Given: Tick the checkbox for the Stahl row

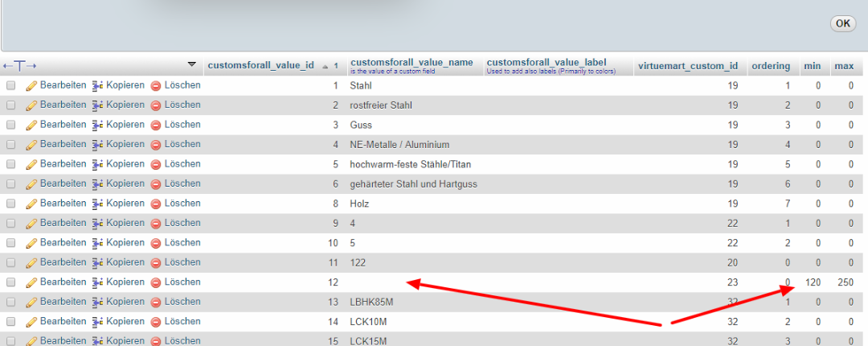Looking at the screenshot, I should pos(11,85).
